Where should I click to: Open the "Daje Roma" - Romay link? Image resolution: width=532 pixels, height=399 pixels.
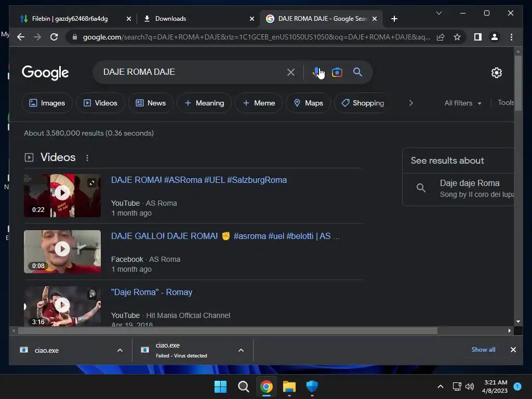152,292
